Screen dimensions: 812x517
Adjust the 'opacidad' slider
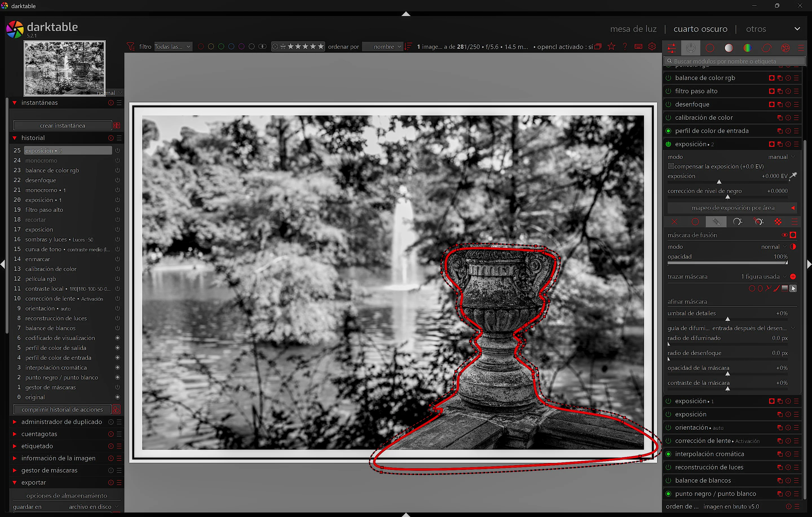(727, 263)
